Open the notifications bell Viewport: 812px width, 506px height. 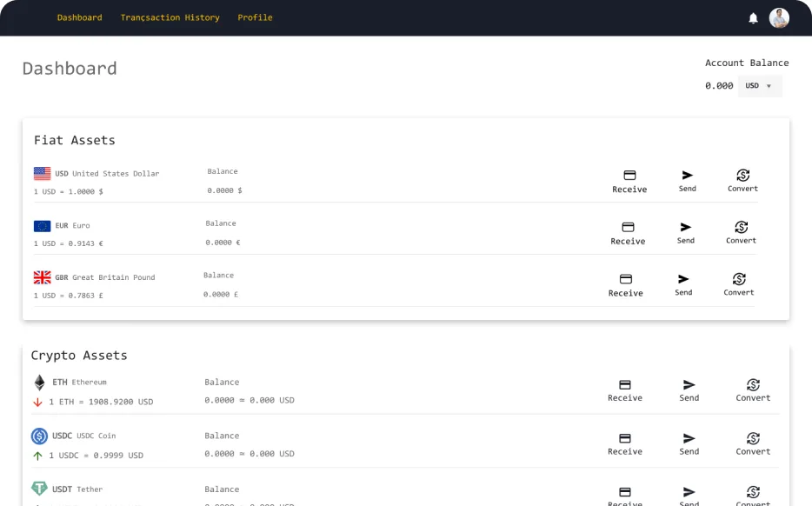tap(753, 18)
